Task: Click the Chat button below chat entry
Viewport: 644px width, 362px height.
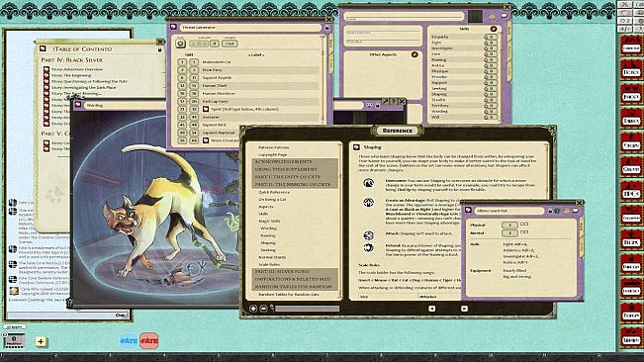Action: [x=121, y=316]
